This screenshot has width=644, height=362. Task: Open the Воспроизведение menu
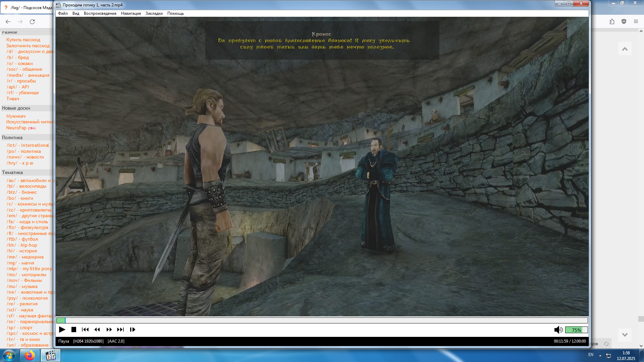click(x=100, y=13)
